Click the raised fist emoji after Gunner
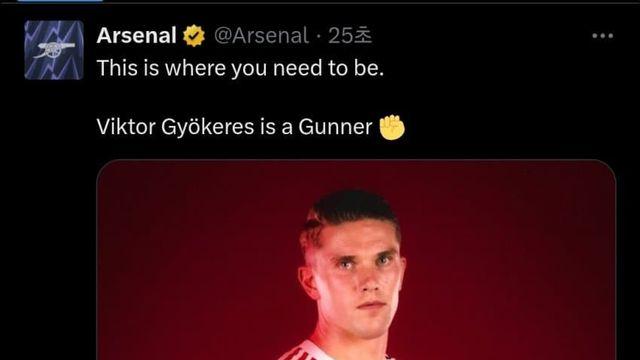Image resolution: width=640 pixels, height=360 pixels. click(392, 127)
